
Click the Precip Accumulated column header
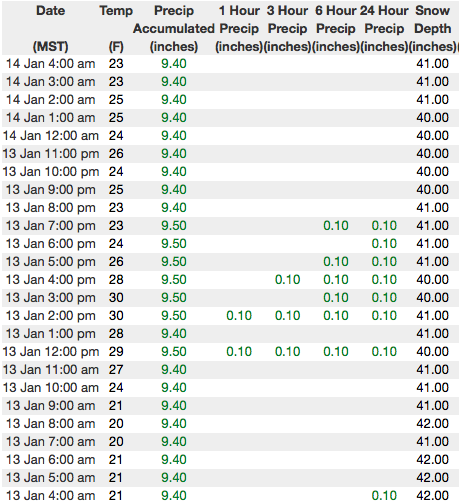(174, 28)
